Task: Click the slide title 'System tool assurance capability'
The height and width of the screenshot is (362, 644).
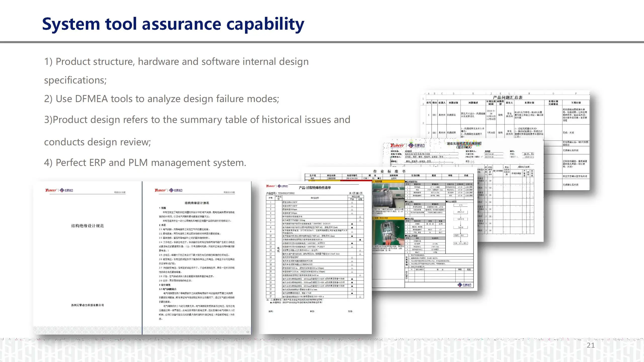Action: [173, 24]
